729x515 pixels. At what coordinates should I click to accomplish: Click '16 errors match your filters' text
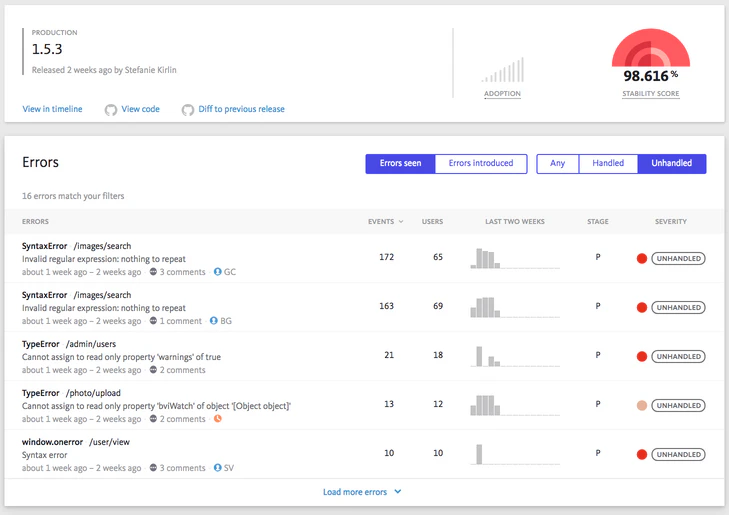[73, 196]
